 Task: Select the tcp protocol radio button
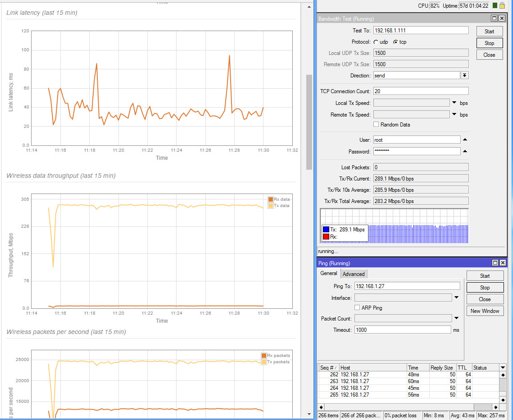point(395,42)
